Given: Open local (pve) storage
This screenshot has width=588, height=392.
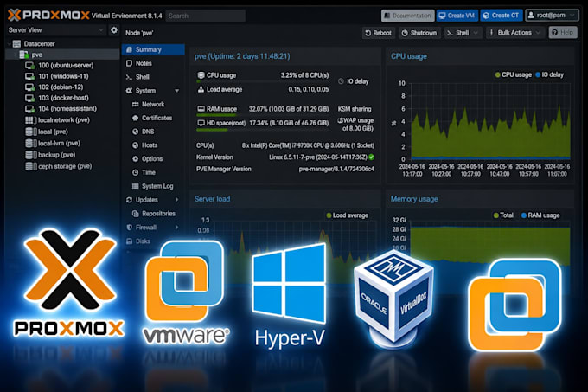Looking at the screenshot, I should point(47,132).
